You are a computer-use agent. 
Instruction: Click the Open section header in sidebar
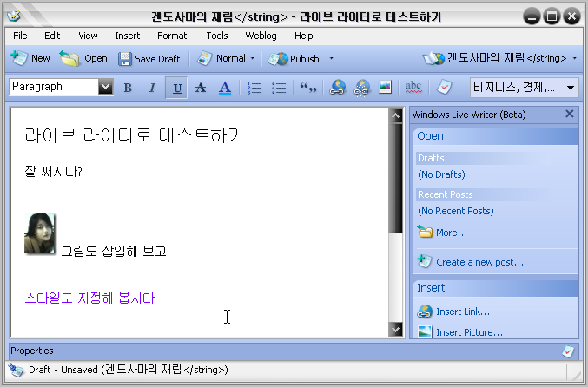[495, 136]
